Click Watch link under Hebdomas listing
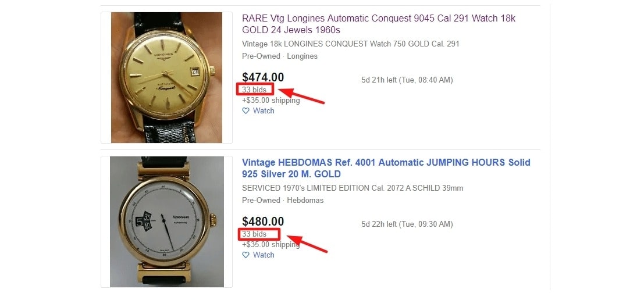 click(x=264, y=255)
